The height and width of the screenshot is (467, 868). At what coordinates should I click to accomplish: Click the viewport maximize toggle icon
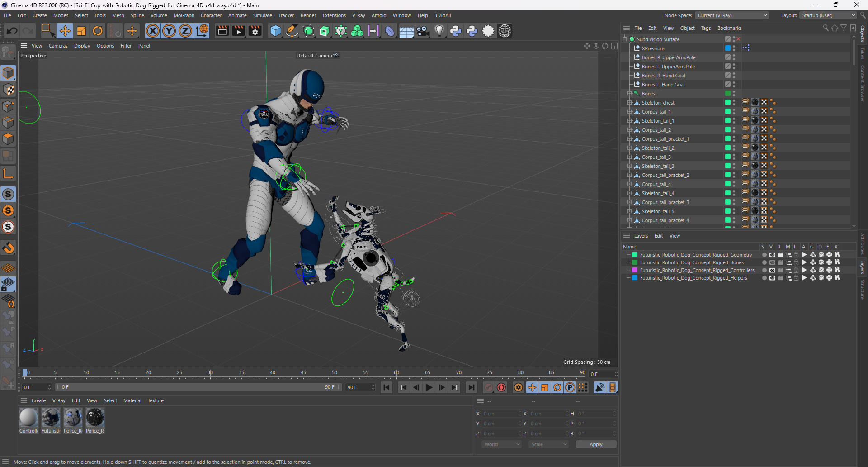pyautogui.click(x=614, y=46)
